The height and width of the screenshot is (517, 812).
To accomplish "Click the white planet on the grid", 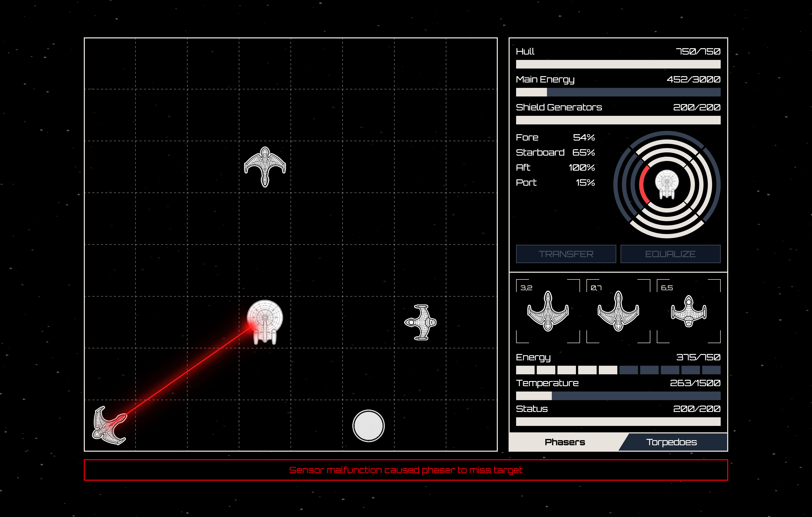I will pyautogui.click(x=368, y=426).
